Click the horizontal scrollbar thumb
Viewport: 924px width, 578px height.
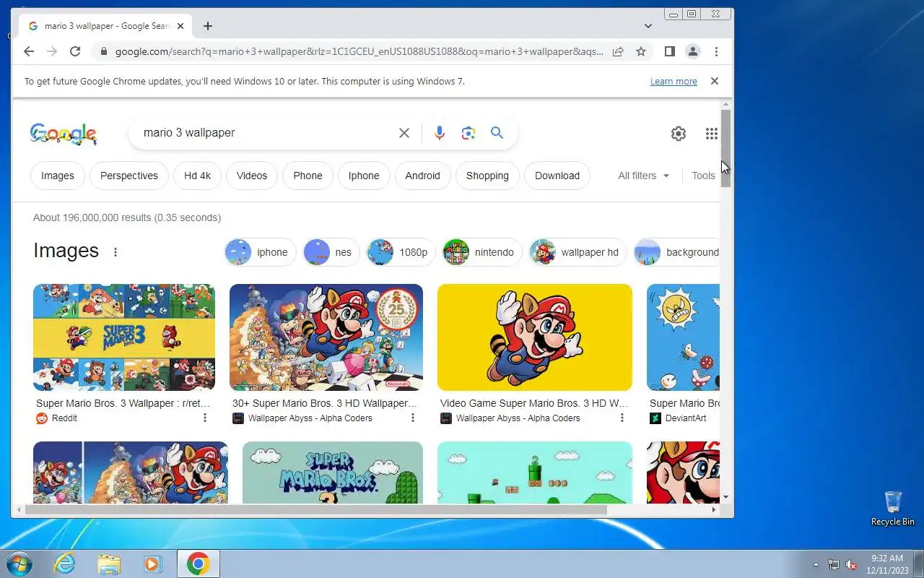point(316,509)
